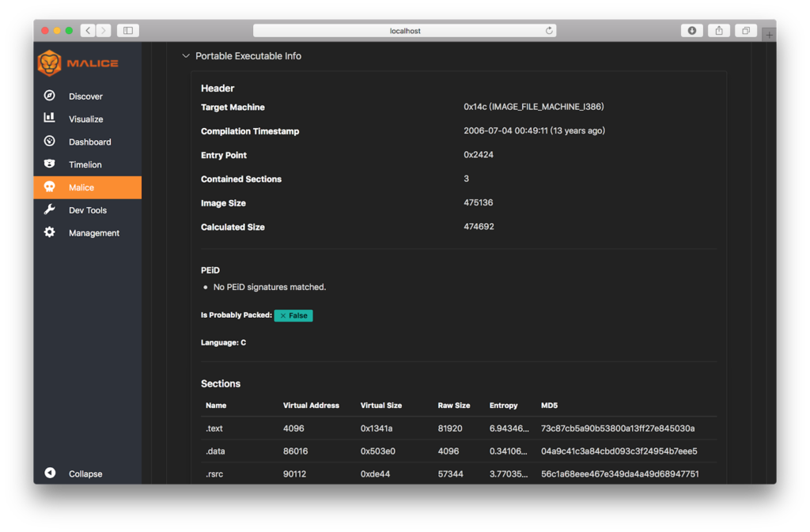Select the .data section name cell
The width and height of the screenshot is (810, 532).
click(x=215, y=451)
